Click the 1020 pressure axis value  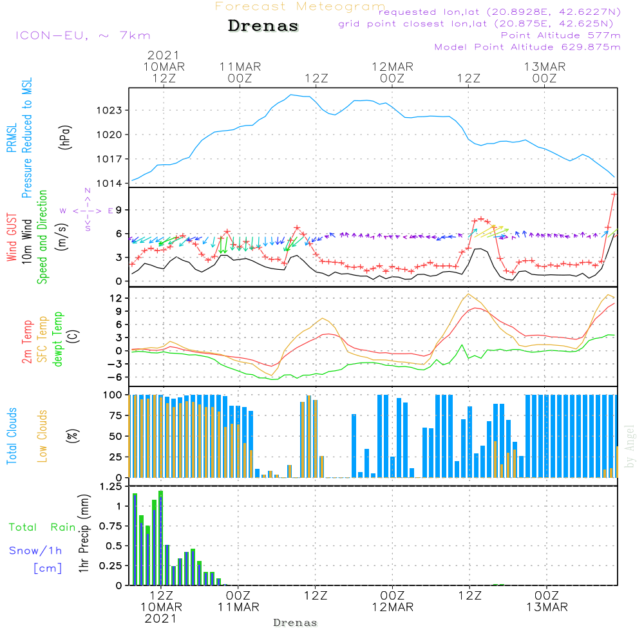pyautogui.click(x=109, y=135)
